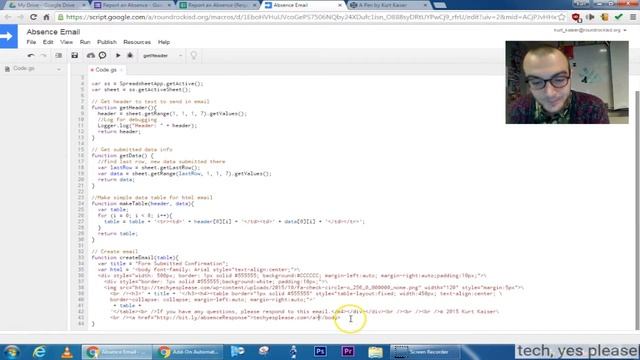Open VLC media player from the taskbar
This screenshot has width=640, height=360.
[x=67, y=351]
